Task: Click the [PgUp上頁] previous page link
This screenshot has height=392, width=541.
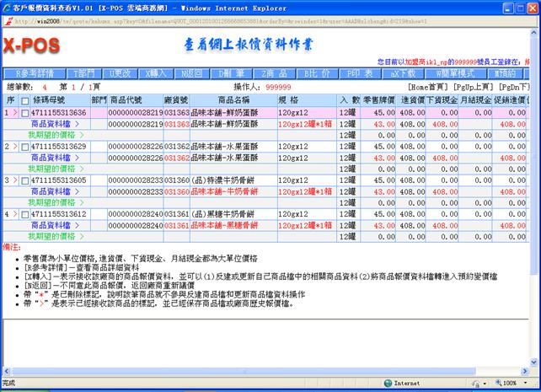Action: pos(473,87)
